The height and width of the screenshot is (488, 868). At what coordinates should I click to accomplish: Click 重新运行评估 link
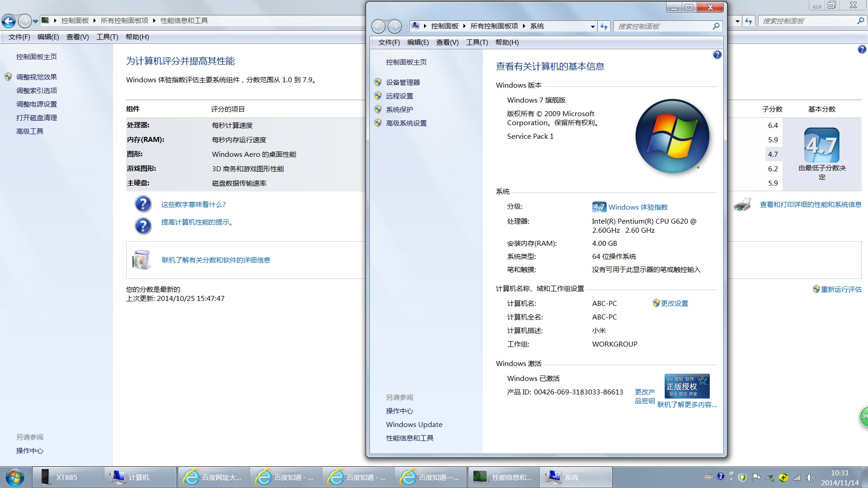(841, 289)
